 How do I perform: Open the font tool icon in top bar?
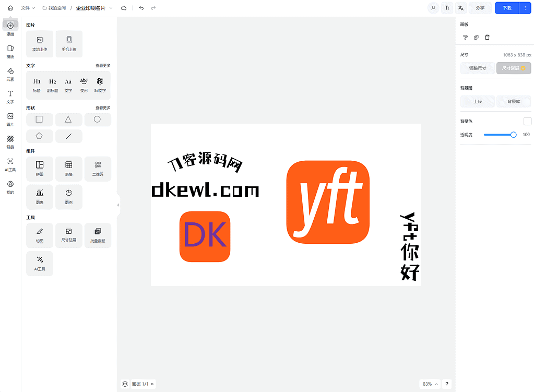(447, 8)
